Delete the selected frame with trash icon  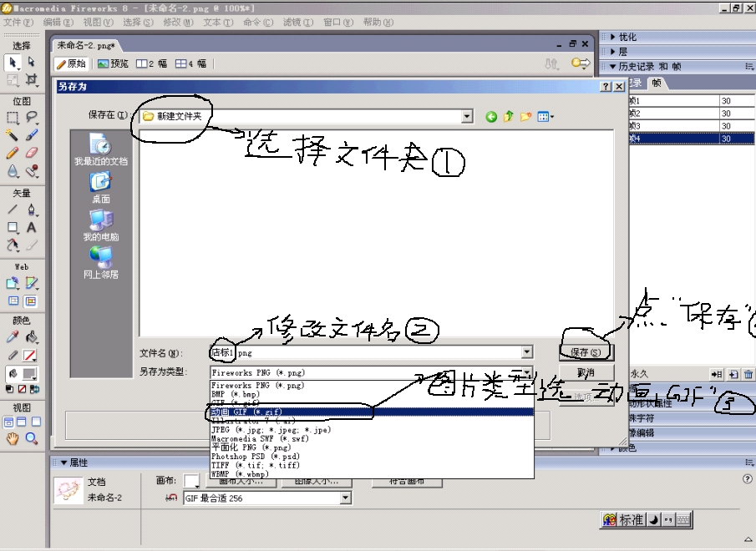pyautogui.click(x=748, y=374)
